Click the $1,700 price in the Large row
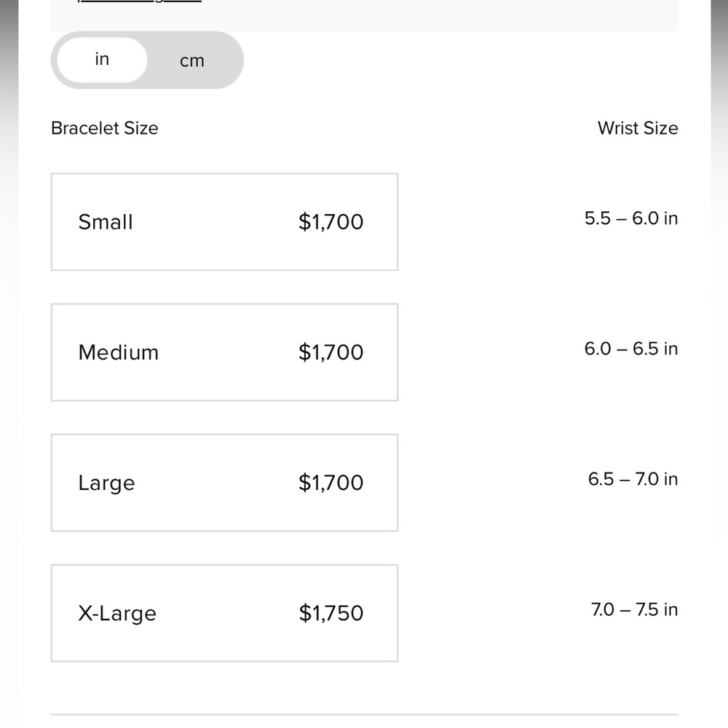Image resolution: width=728 pixels, height=728 pixels. click(x=331, y=483)
